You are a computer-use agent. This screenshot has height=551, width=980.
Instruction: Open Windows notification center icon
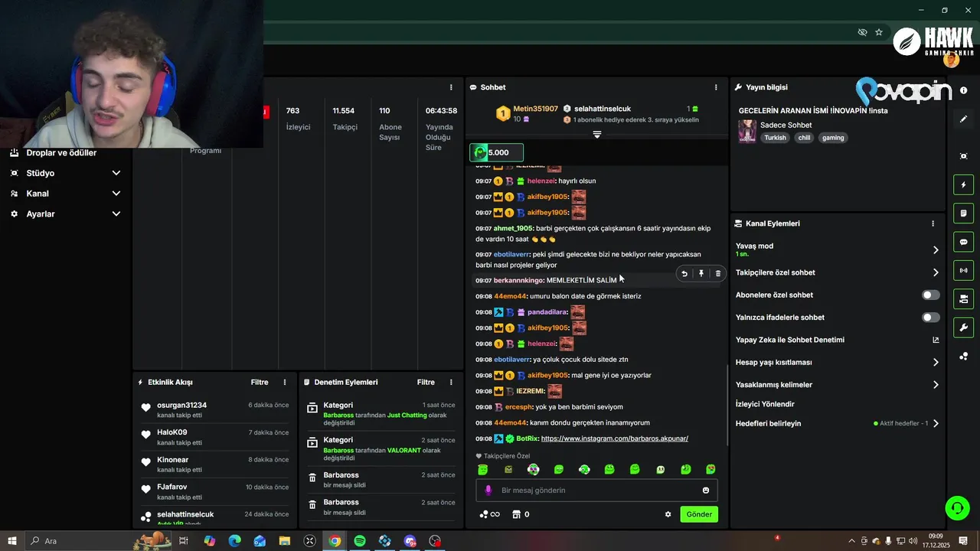963,541
